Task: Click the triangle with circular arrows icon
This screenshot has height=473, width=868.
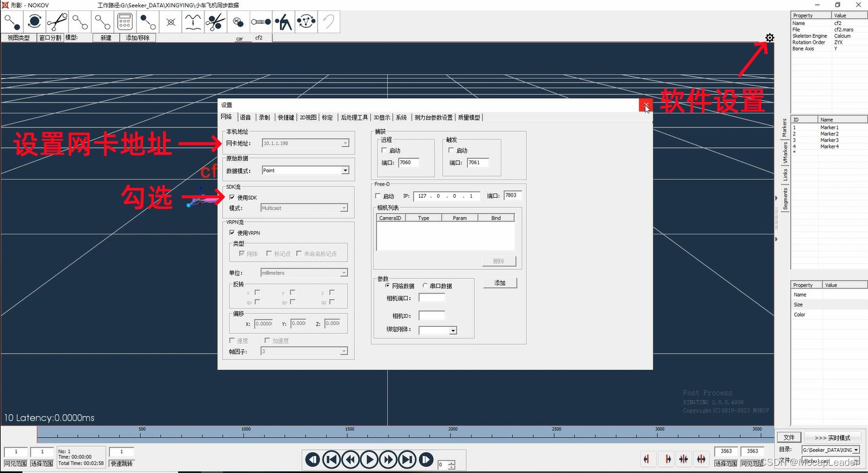Action: [x=305, y=22]
